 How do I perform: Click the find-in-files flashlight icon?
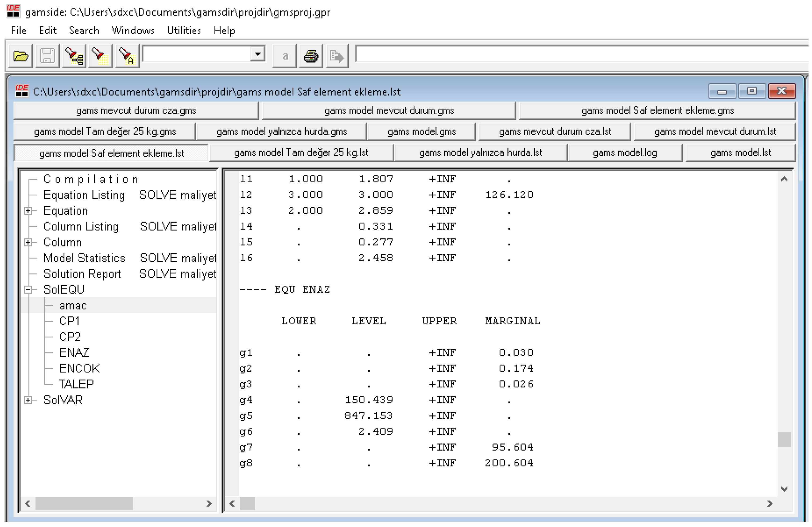[74, 56]
